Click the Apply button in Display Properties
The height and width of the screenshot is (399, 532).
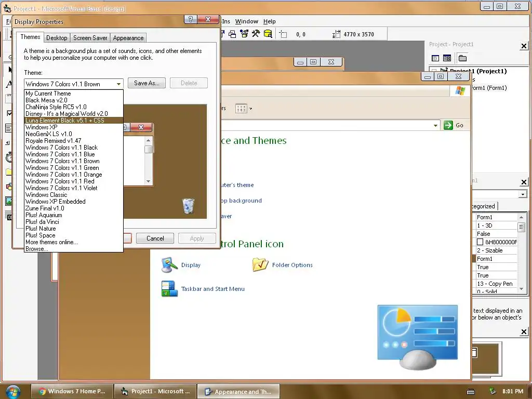[197, 238]
